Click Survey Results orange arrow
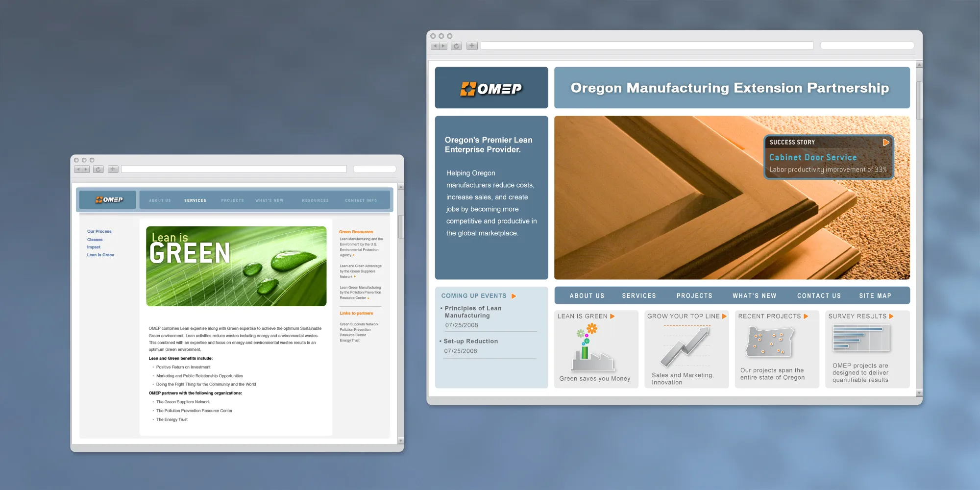 (891, 317)
